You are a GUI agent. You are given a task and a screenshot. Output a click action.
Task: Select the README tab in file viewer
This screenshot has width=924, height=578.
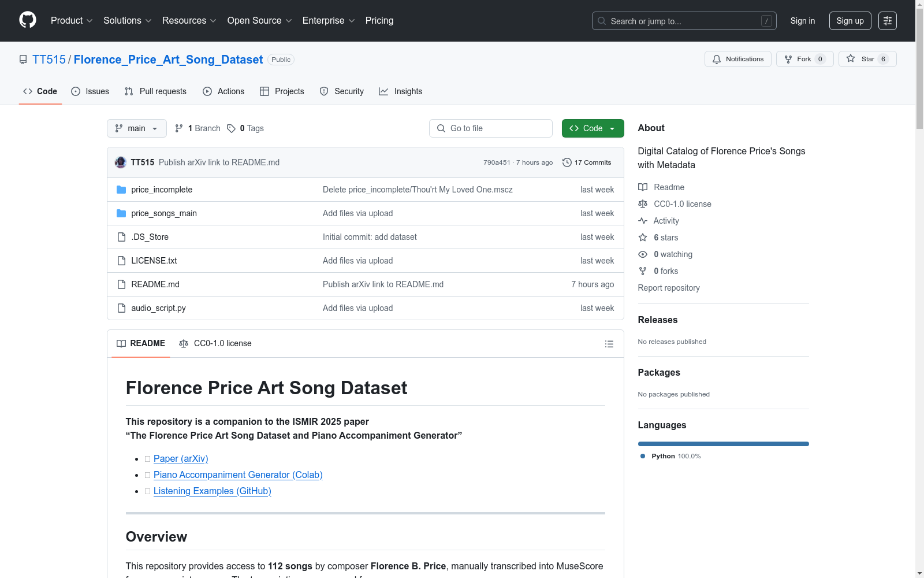(141, 343)
